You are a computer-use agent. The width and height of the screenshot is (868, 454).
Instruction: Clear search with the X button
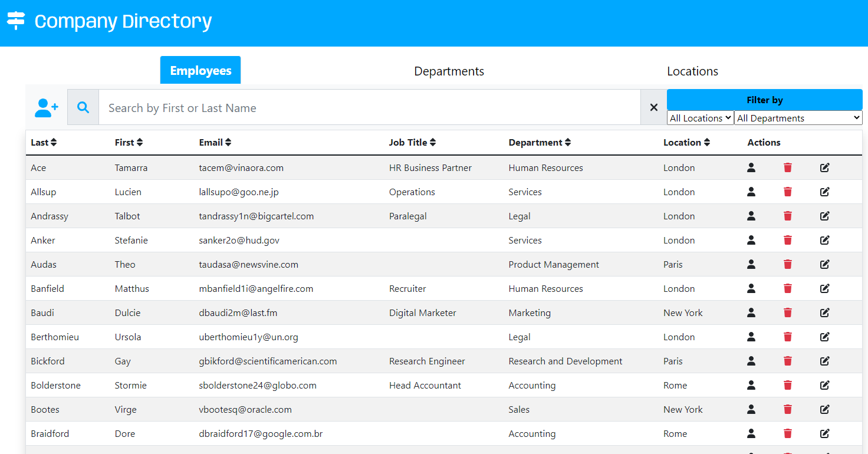653,107
